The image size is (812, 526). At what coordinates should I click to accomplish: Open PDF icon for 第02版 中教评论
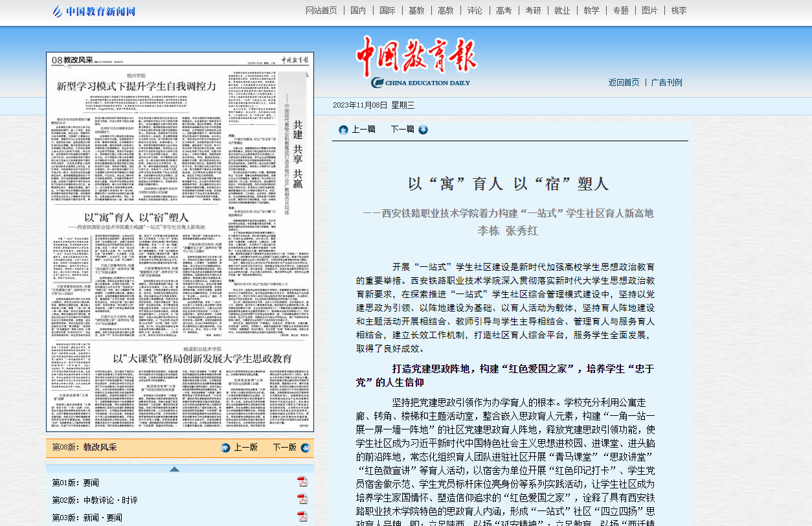pos(302,499)
